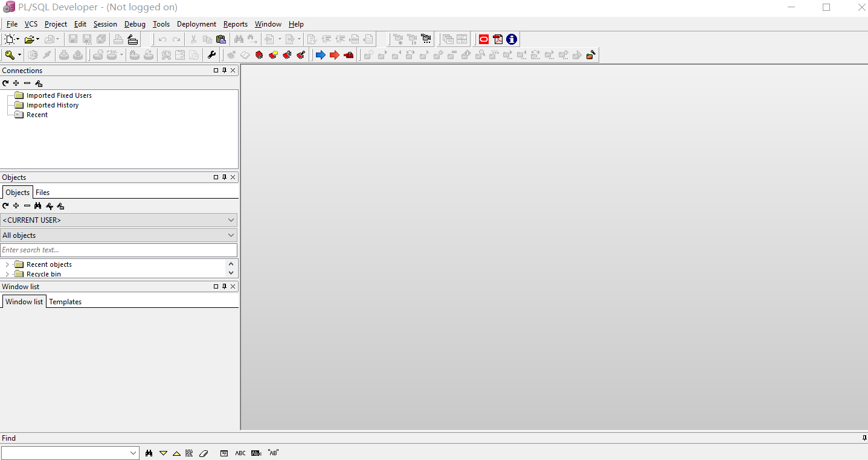Click the Enter search text field
Screen dimensions: 868x460
coord(119,250)
